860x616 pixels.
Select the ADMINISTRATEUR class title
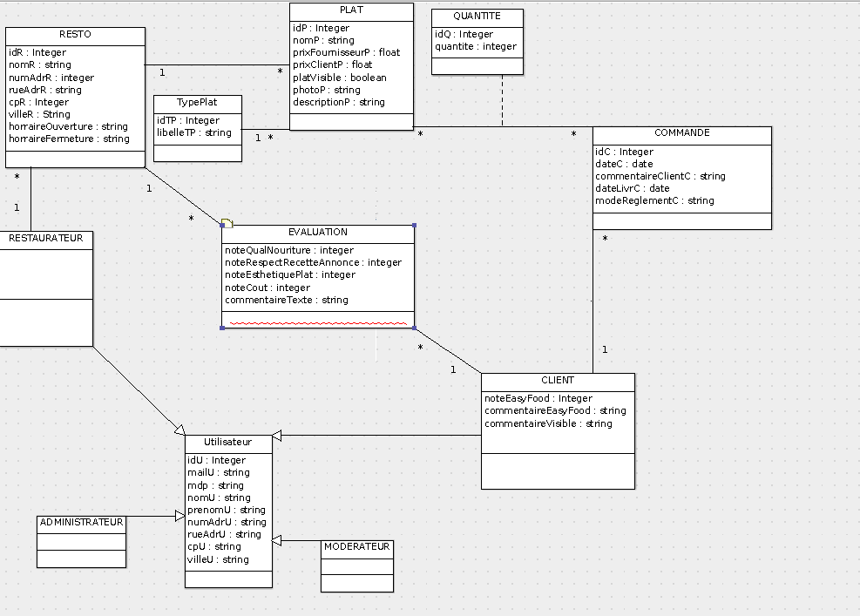pyautogui.click(x=82, y=522)
